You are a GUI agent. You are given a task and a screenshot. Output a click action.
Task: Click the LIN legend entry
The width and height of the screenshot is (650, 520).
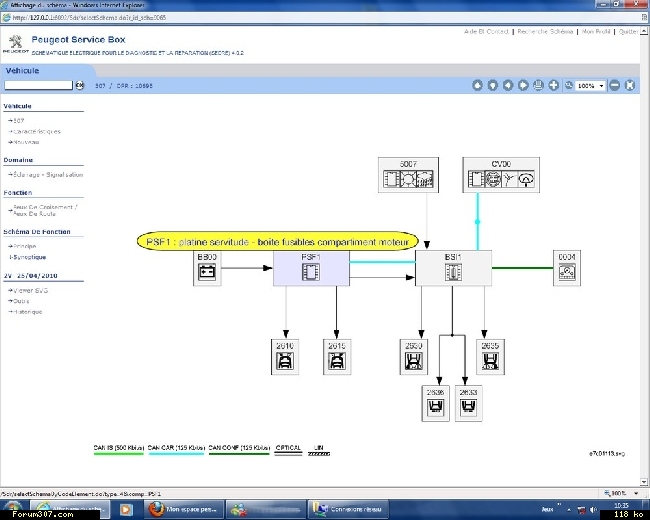pyautogui.click(x=319, y=450)
